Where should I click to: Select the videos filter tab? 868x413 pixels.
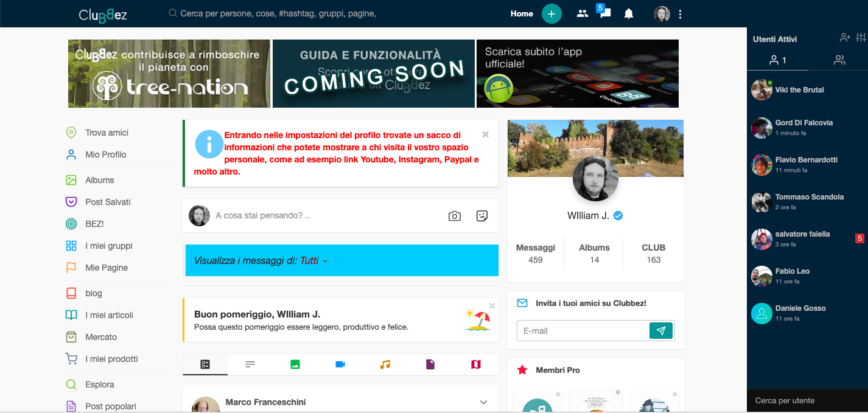340,364
